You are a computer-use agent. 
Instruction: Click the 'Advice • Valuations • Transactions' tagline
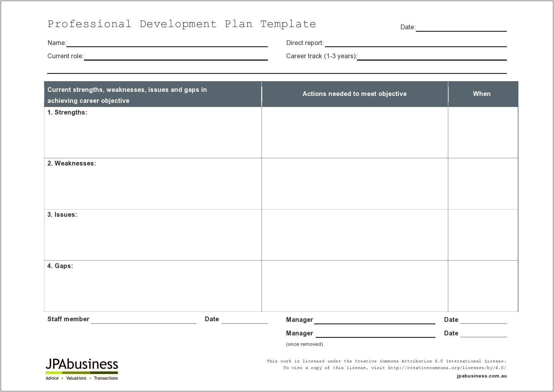click(x=82, y=378)
